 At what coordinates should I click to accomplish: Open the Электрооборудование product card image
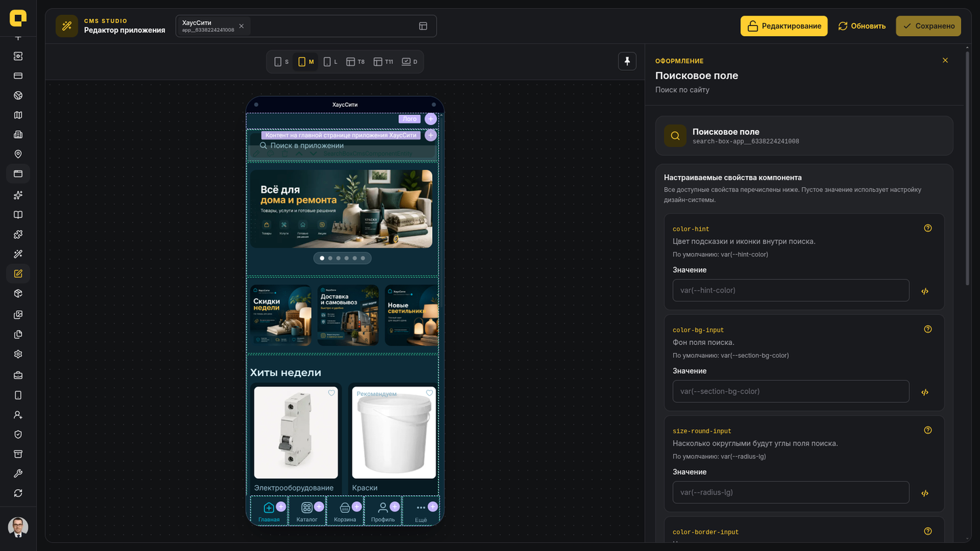tap(296, 433)
